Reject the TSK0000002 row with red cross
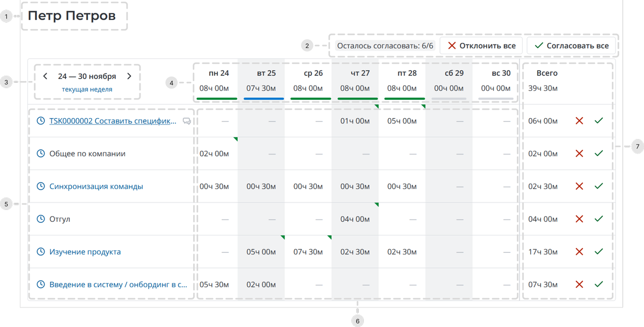644x327 pixels. [x=579, y=121]
